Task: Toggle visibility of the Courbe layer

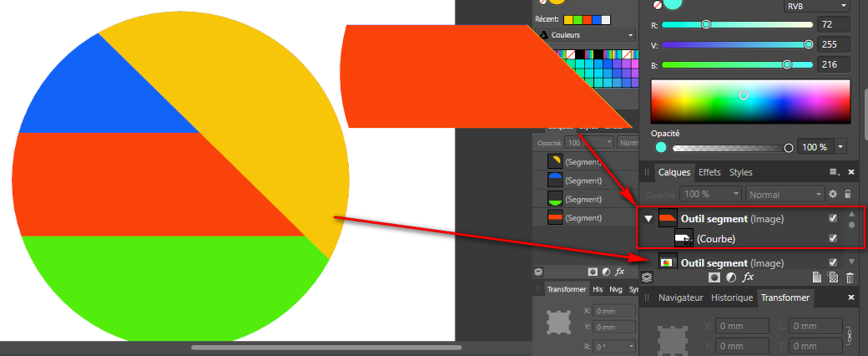Action: (x=833, y=238)
